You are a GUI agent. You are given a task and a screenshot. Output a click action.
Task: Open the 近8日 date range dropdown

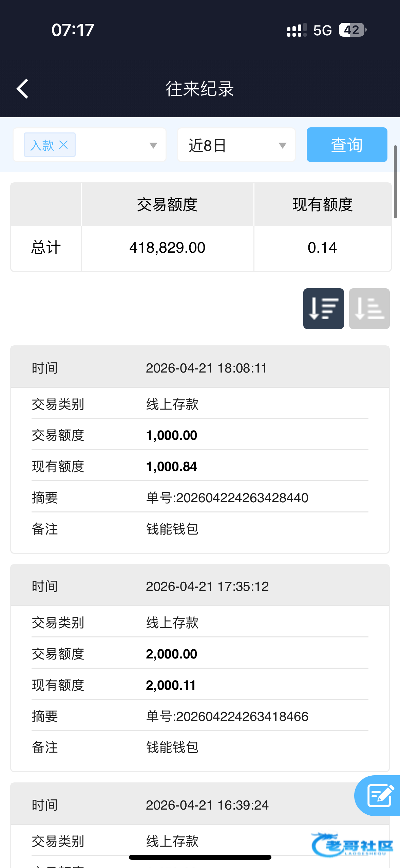pyautogui.click(x=236, y=145)
